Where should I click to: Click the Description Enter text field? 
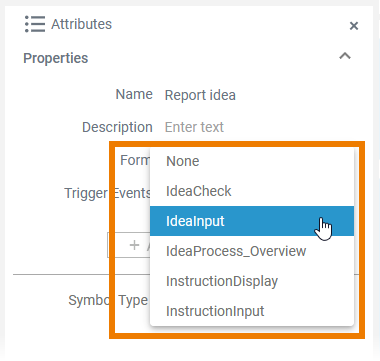click(194, 127)
